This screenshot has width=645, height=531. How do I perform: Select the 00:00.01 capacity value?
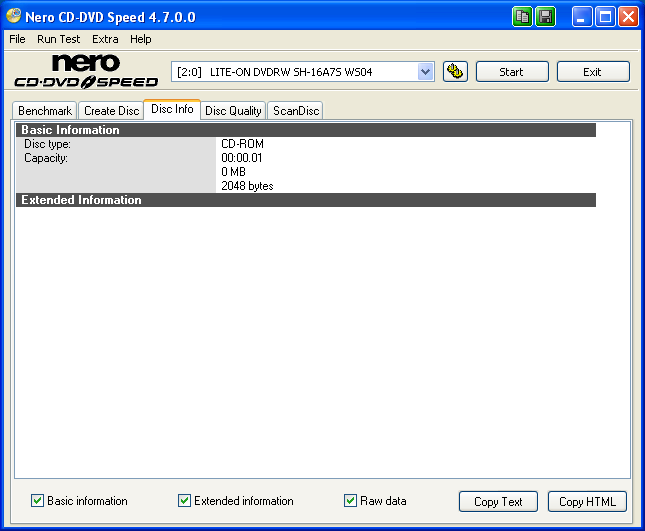click(x=241, y=158)
